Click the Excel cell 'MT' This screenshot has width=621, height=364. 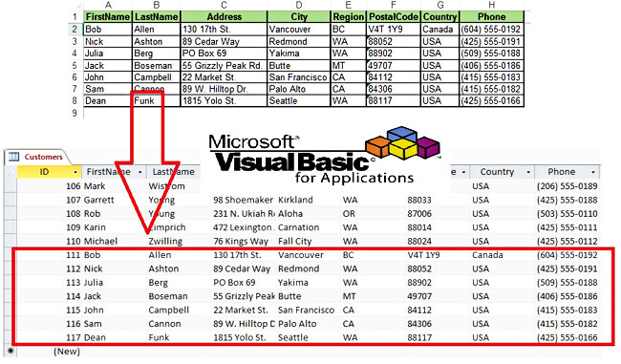coord(348,65)
